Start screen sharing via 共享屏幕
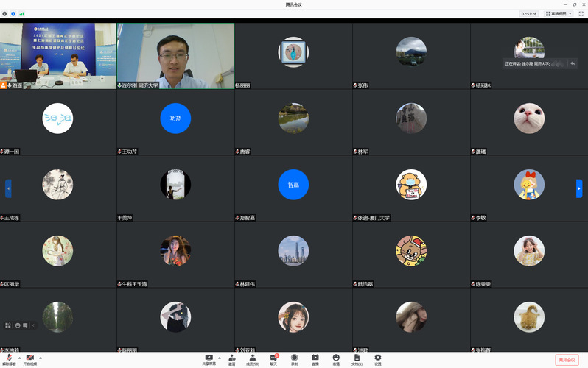This screenshot has height=368, width=588. [x=209, y=358]
